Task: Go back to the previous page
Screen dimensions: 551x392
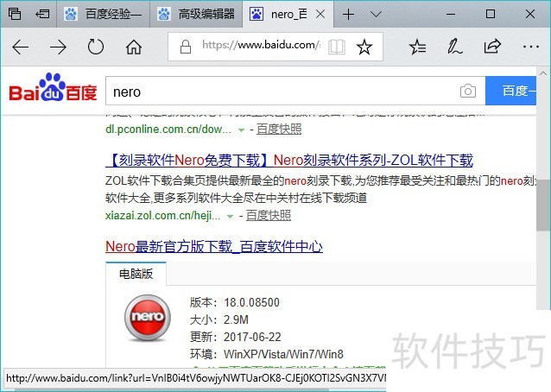Action: click(x=21, y=47)
